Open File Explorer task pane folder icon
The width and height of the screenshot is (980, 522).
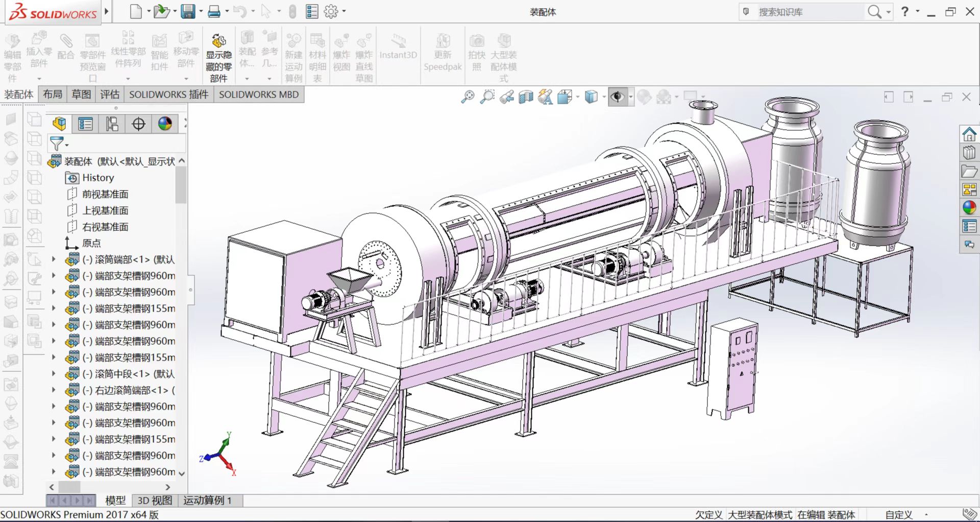point(969,171)
